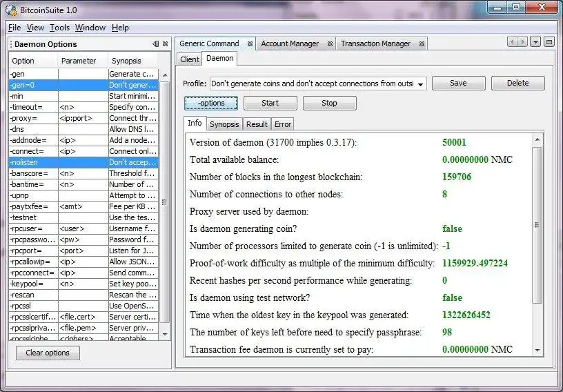Viewport: 563px width, 392px height.
Task: Select the -gen option row
Action: (x=83, y=74)
